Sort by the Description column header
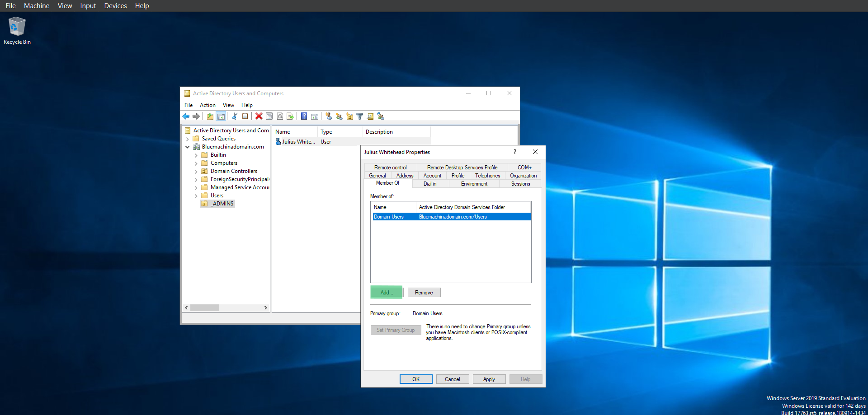This screenshot has width=868, height=415. tap(396, 132)
